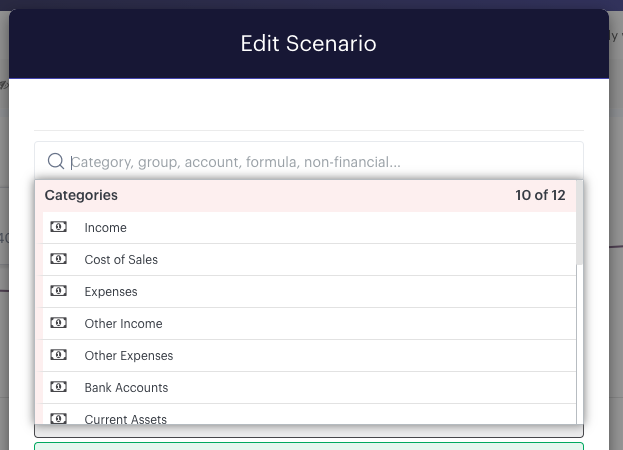Click the money icon beside Bank Accounts
Viewport: 623px width, 450px height.
(x=58, y=387)
